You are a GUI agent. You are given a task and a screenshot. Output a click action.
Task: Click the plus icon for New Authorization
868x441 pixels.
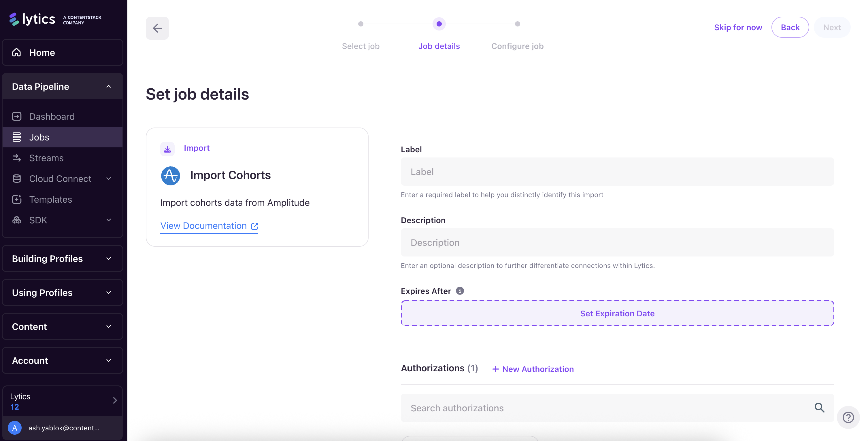point(495,369)
